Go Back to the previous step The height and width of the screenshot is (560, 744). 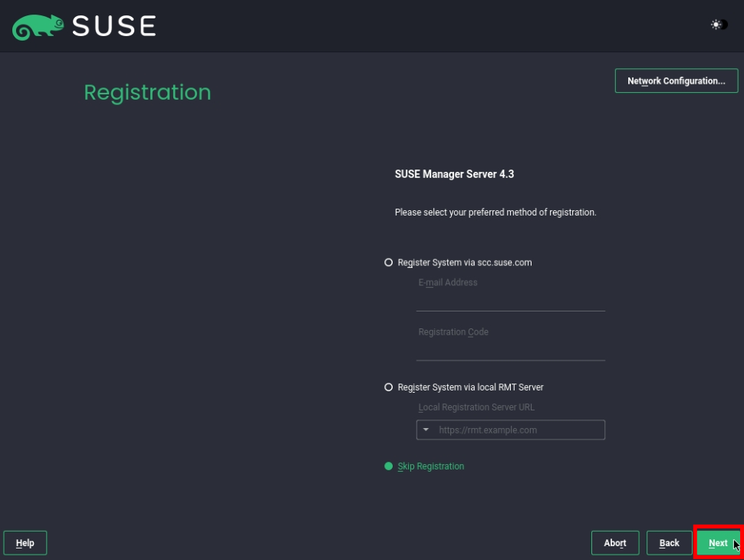pyautogui.click(x=669, y=543)
